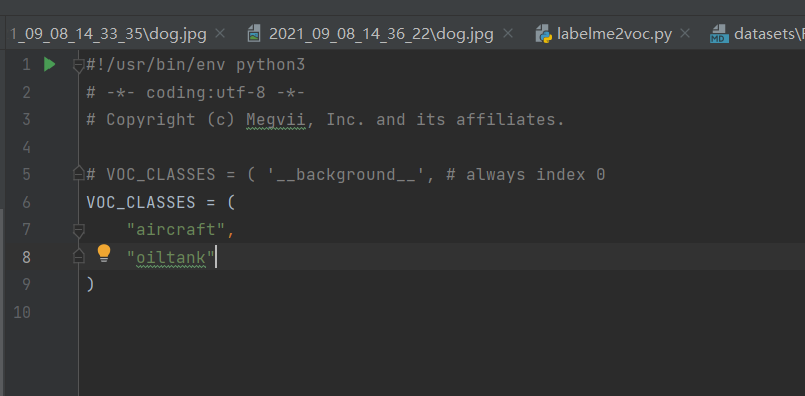Image resolution: width=805 pixels, height=396 pixels.
Task: Collapse the fold marker at line 1
Action: point(79,65)
